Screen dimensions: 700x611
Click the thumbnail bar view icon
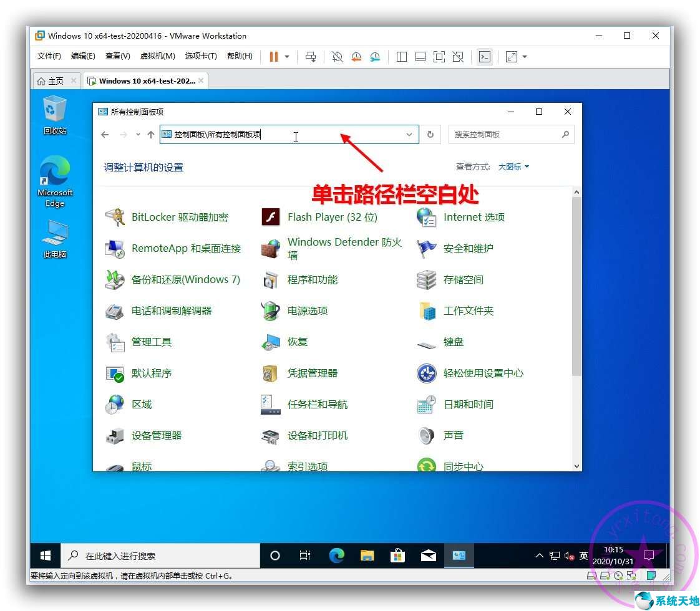pos(420,57)
